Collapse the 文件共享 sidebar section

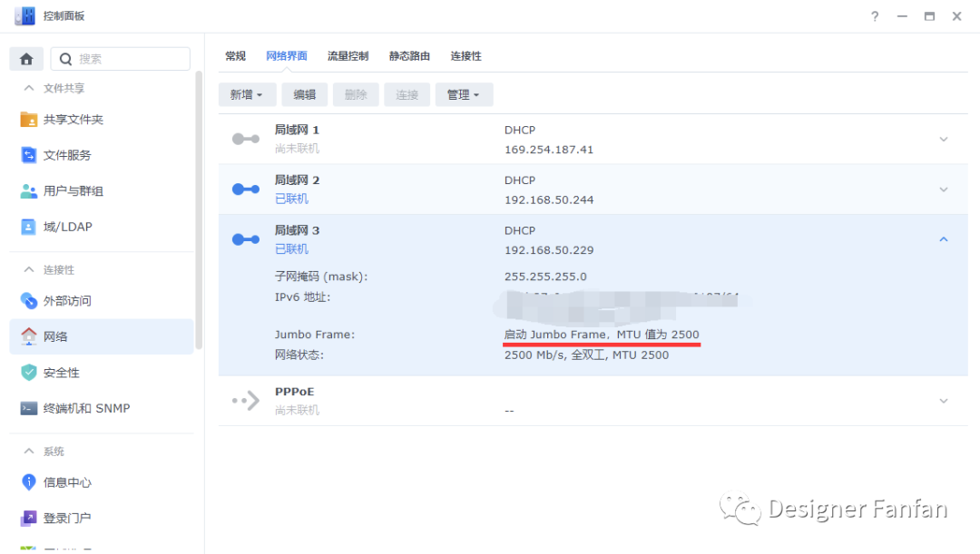[x=30, y=87]
